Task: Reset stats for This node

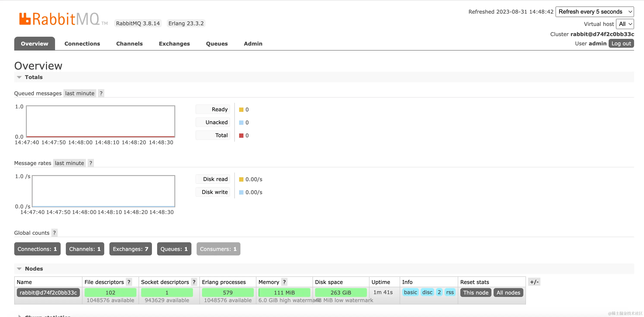Action: 475,292
